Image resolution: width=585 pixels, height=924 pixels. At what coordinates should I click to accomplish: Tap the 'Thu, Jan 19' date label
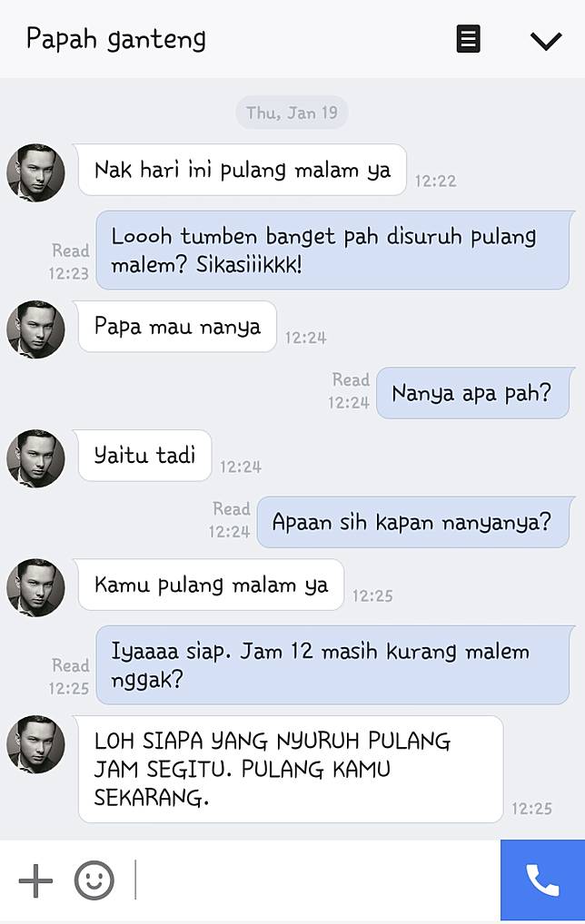[x=292, y=112]
